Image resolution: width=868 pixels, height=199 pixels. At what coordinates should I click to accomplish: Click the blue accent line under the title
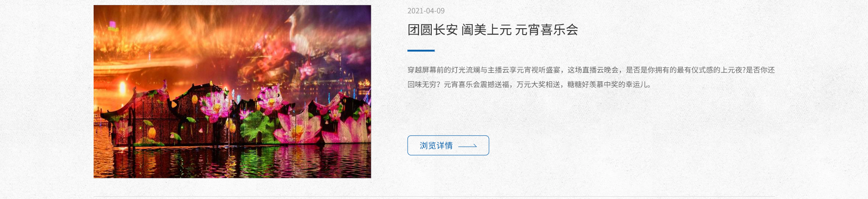click(x=421, y=51)
